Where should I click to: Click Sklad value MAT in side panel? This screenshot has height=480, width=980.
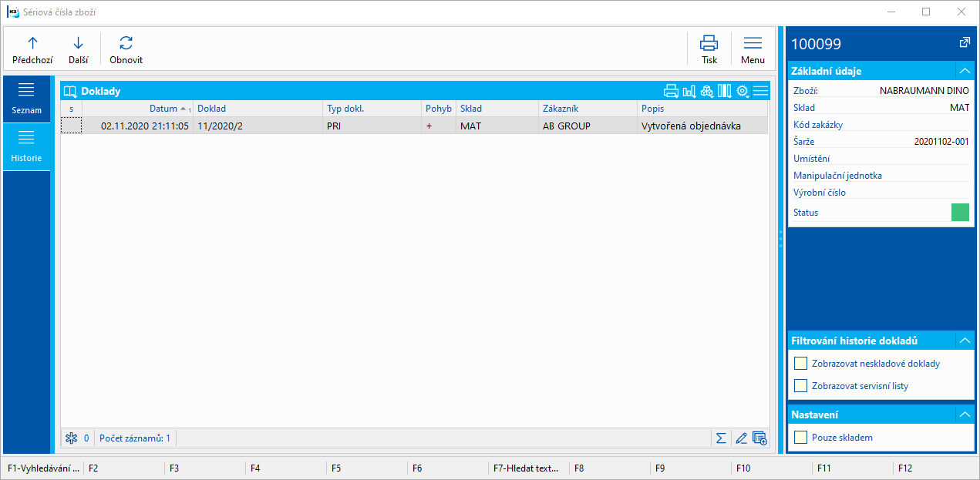pyautogui.click(x=959, y=108)
